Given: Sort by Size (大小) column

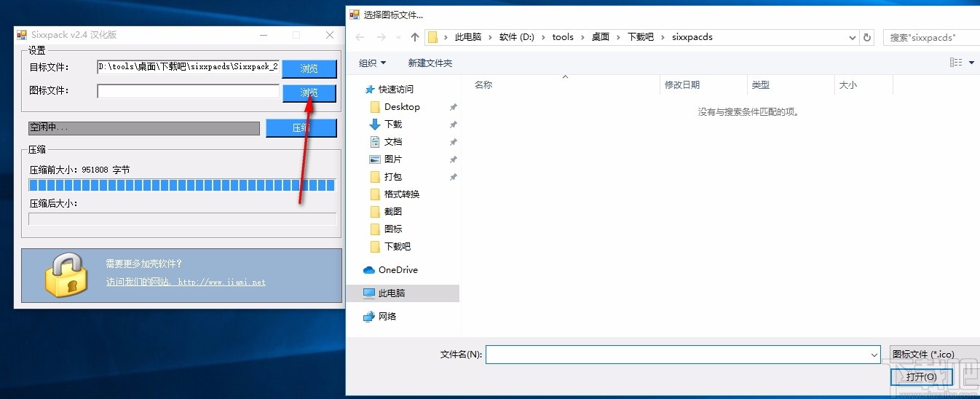Looking at the screenshot, I should click(x=864, y=84).
